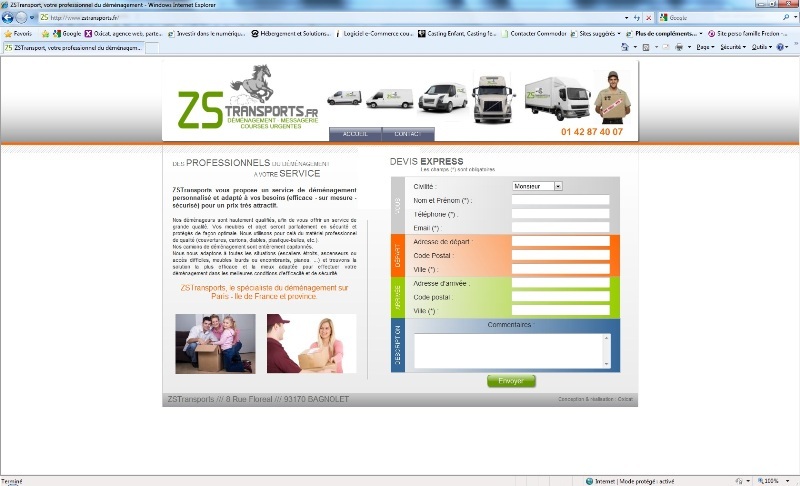Click the magnifier search icon

pos(786,18)
